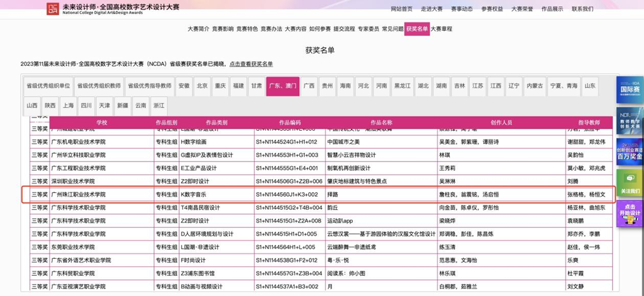This screenshot has width=644, height=296.
Task: Open 网站首页 in top navigation
Action: (x=402, y=9)
